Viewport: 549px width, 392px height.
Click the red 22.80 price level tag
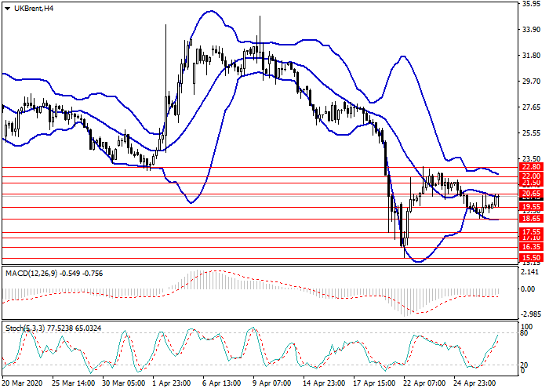(531, 167)
